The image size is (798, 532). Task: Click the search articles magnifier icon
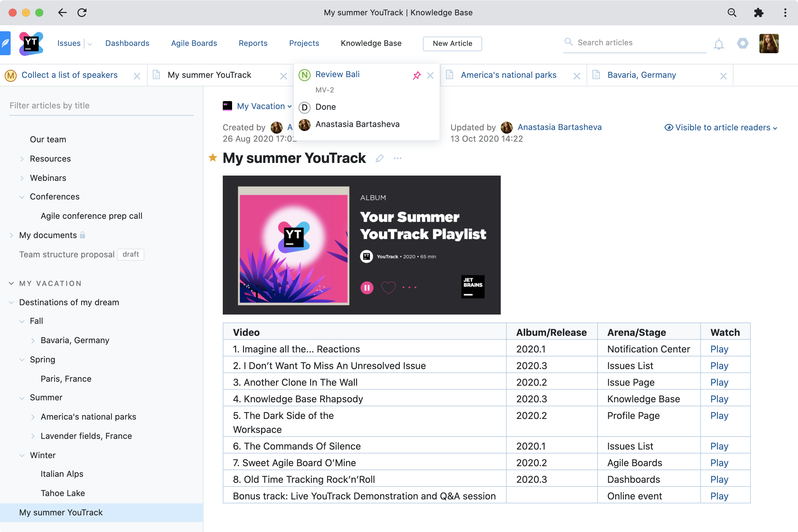pyautogui.click(x=568, y=42)
